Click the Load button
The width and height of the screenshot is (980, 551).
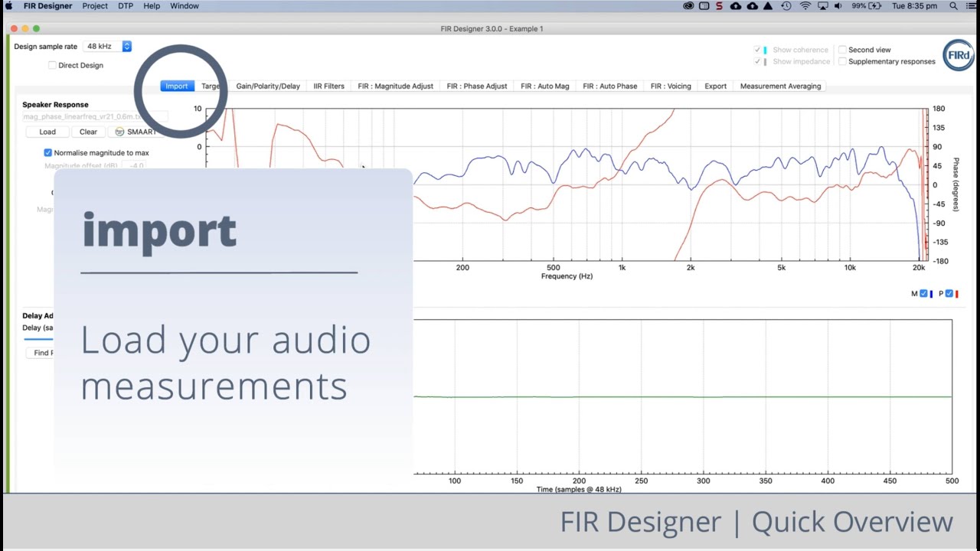pyautogui.click(x=47, y=132)
